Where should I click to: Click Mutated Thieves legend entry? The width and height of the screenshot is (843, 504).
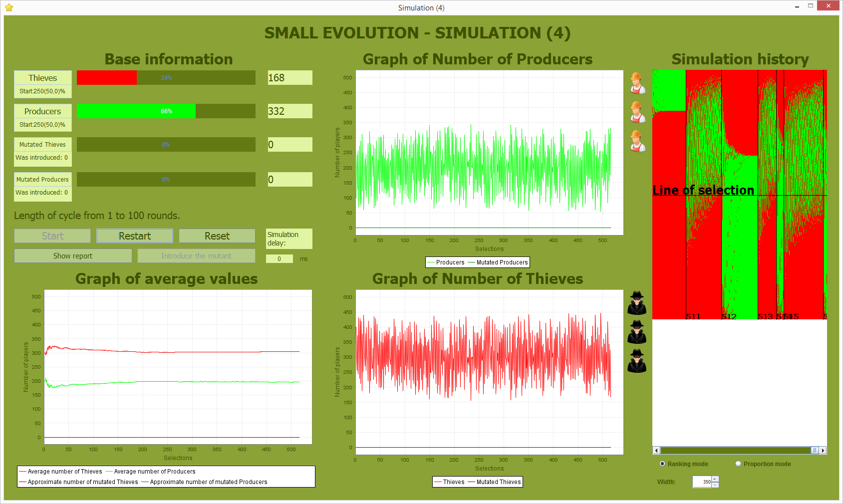coord(494,482)
